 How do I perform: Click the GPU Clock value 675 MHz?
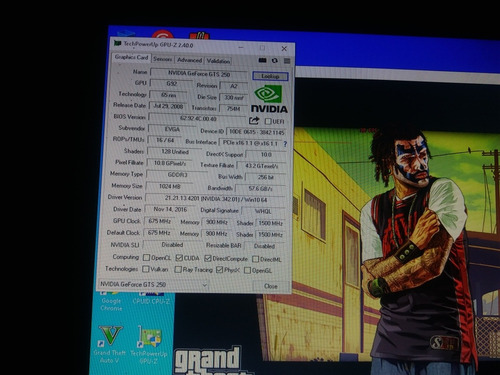pos(159,221)
